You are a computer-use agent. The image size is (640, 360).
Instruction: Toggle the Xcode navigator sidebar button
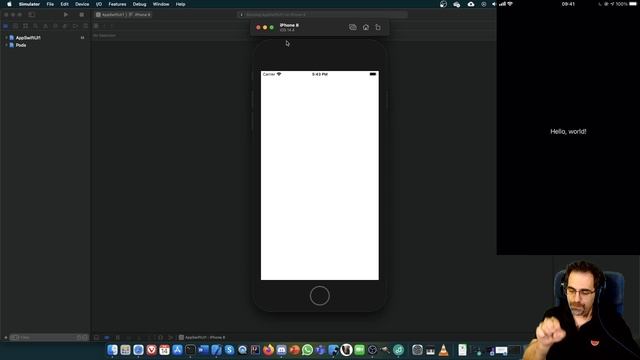tap(31, 15)
